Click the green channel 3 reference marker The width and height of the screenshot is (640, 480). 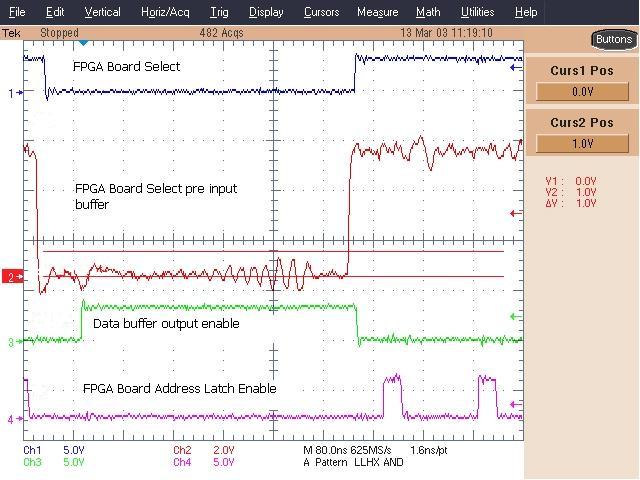(x=11, y=342)
